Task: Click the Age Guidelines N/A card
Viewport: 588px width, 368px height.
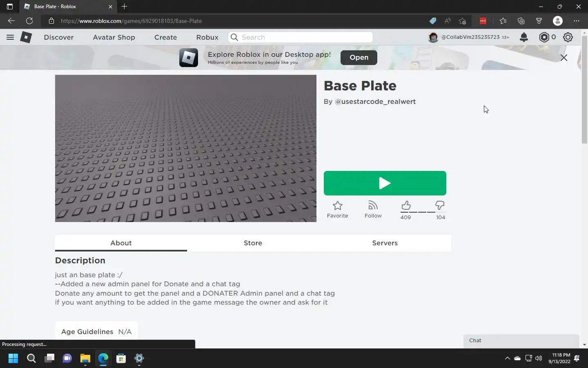Action: tap(96, 331)
